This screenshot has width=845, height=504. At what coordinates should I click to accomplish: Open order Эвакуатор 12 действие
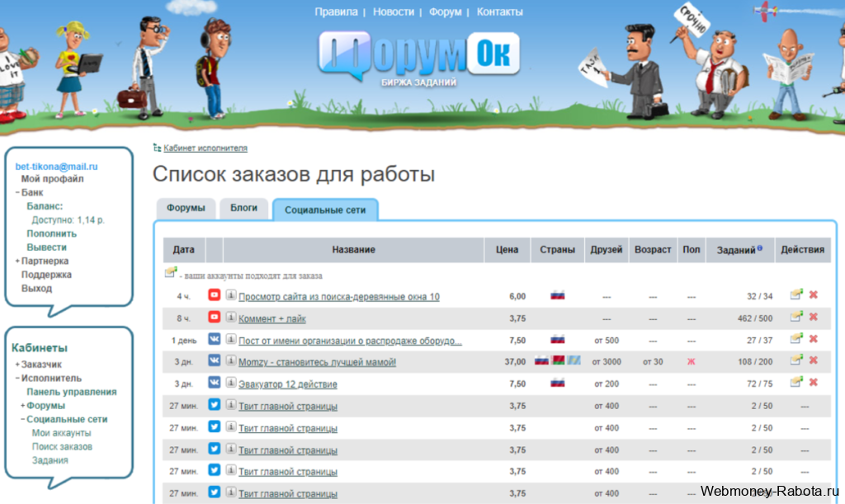point(288,384)
